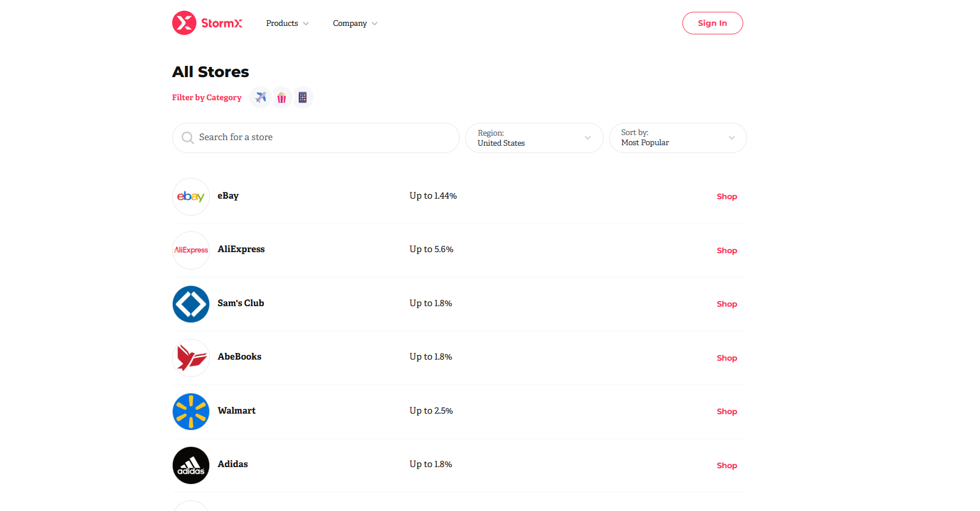Click the AbeBooks bird logo
The width and height of the screenshot is (980, 511).
[191, 358]
